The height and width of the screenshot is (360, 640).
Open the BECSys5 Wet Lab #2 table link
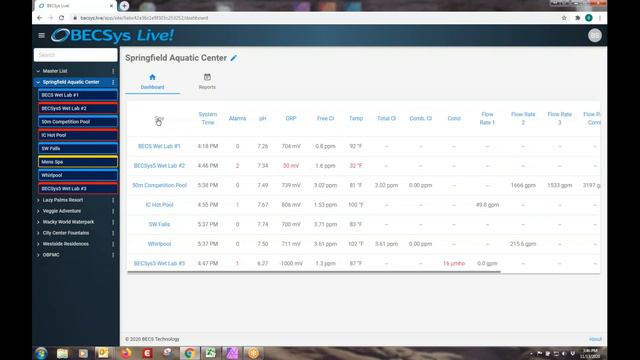(x=159, y=166)
